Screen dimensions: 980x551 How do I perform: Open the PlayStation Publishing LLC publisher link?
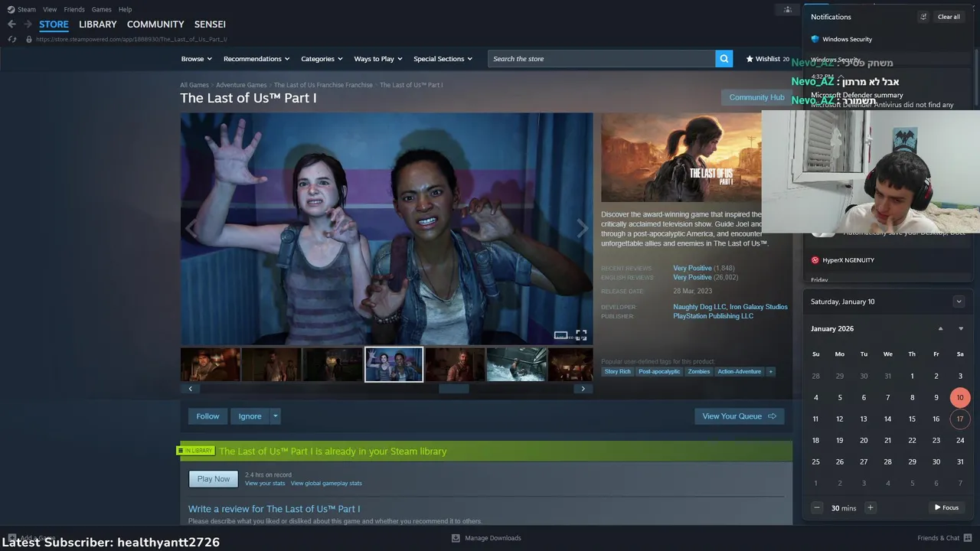point(713,316)
